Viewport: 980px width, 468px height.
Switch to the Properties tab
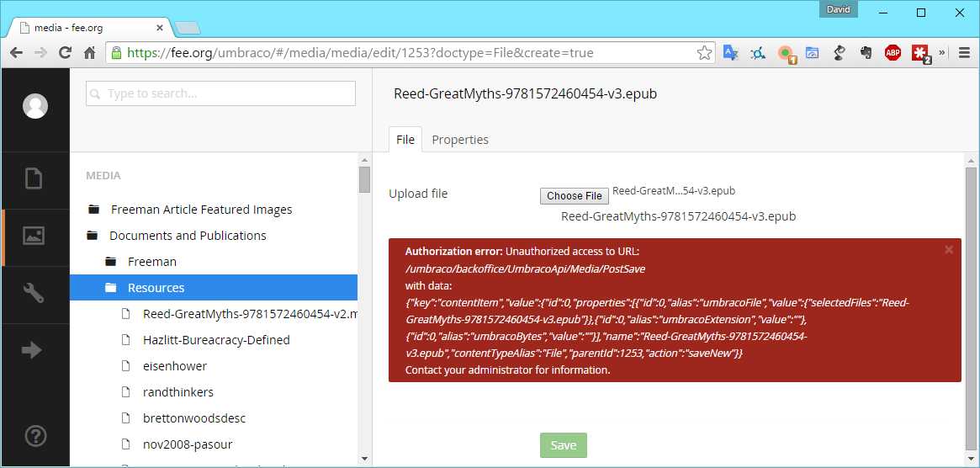coord(460,140)
